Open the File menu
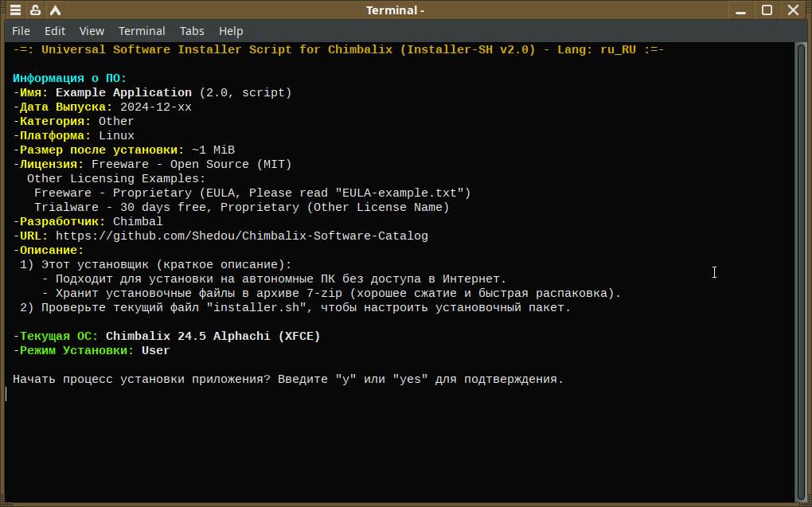Image resolution: width=812 pixels, height=507 pixels. click(x=21, y=31)
